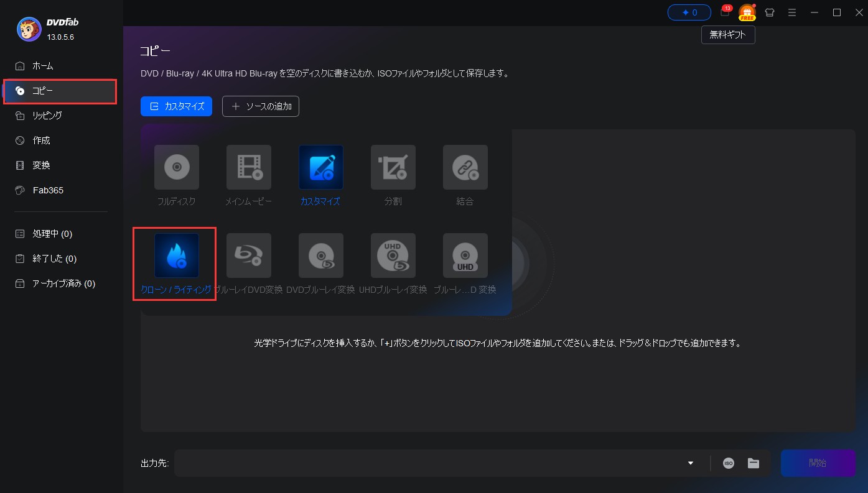Viewport: 868px width, 493px height.
Task: Select the フルディスク copy mode icon
Action: [177, 167]
